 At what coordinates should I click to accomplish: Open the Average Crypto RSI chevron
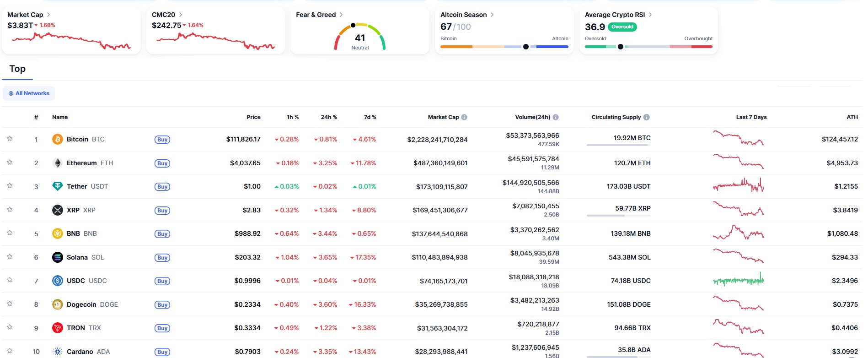tap(650, 15)
